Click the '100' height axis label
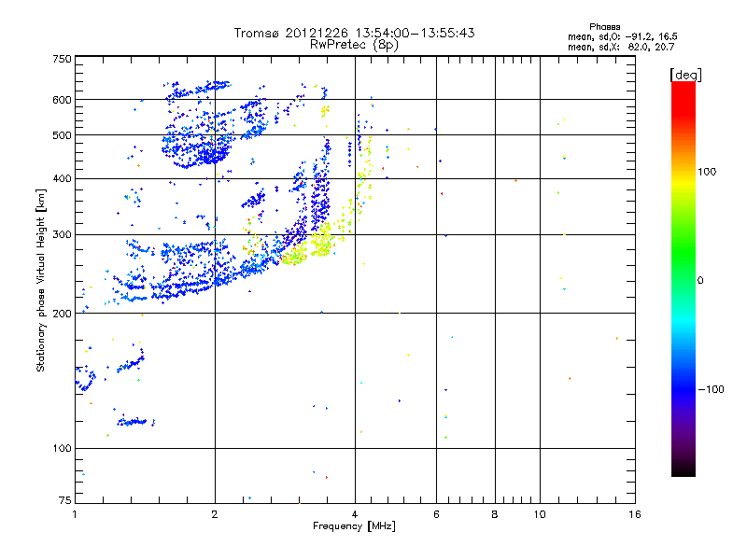Screen dimensions: 747x560 coord(62,448)
